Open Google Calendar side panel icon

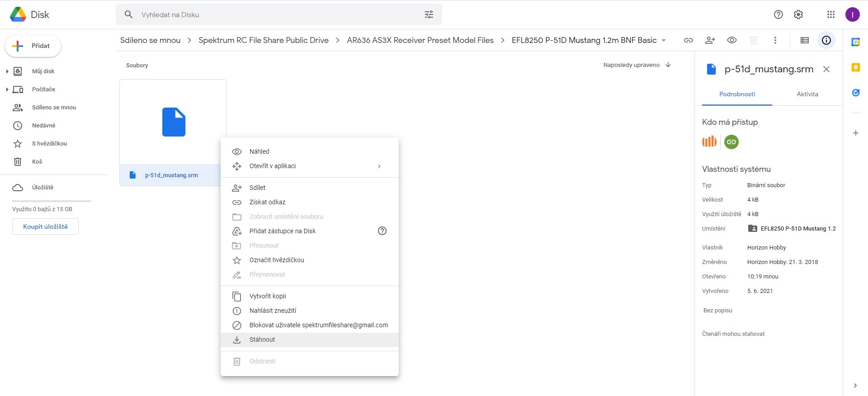[x=855, y=42]
